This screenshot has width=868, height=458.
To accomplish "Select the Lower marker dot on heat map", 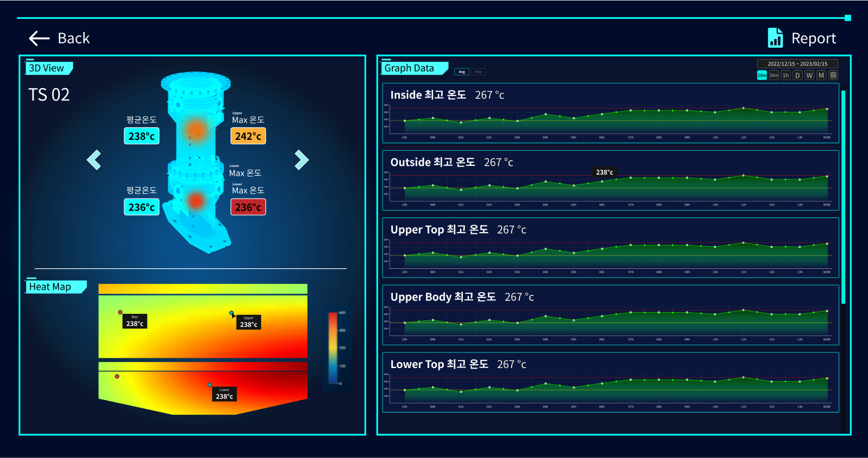I will click(210, 385).
